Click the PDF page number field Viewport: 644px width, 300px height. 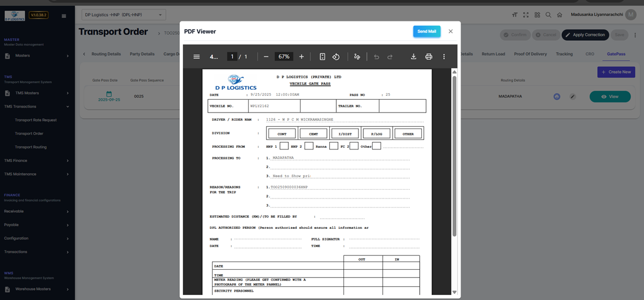pyautogui.click(x=233, y=57)
